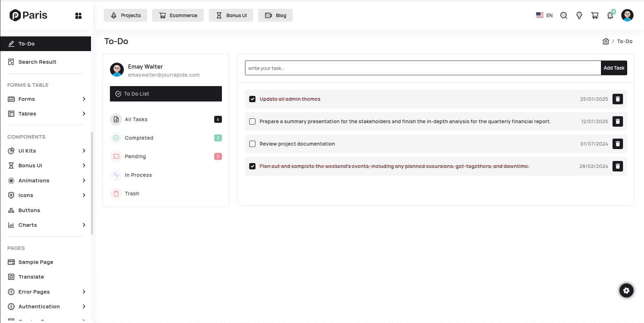Open the Ecommerce top menu
The image size is (644, 323).
click(x=178, y=15)
